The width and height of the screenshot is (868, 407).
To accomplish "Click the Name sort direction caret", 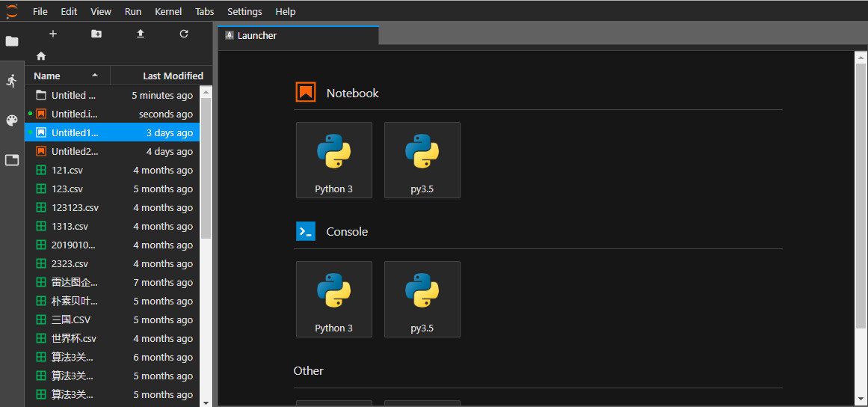I will coord(95,76).
